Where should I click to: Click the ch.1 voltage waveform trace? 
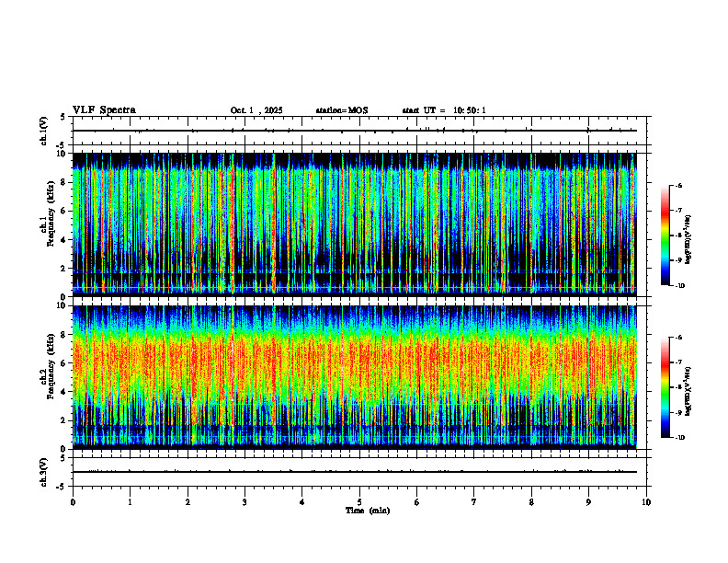point(354,131)
